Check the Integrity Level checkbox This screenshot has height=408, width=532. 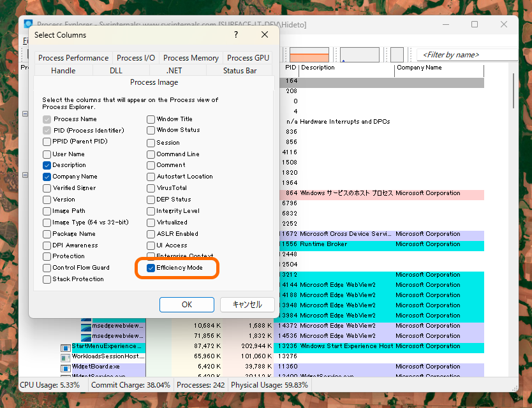[151, 211]
